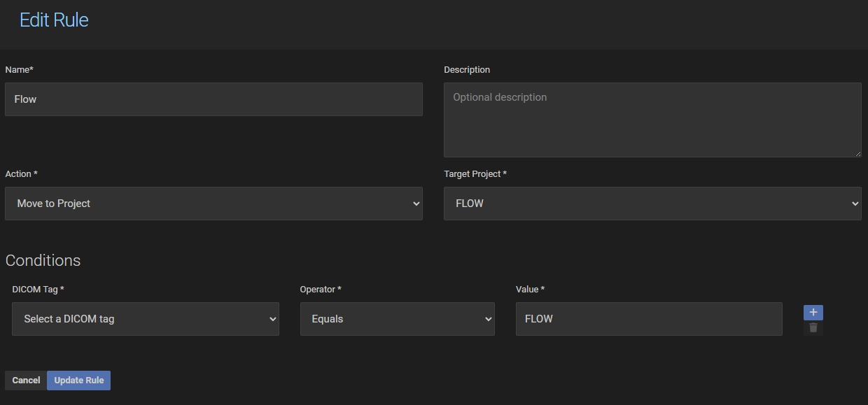Click into the Optional description text area

coord(652,120)
